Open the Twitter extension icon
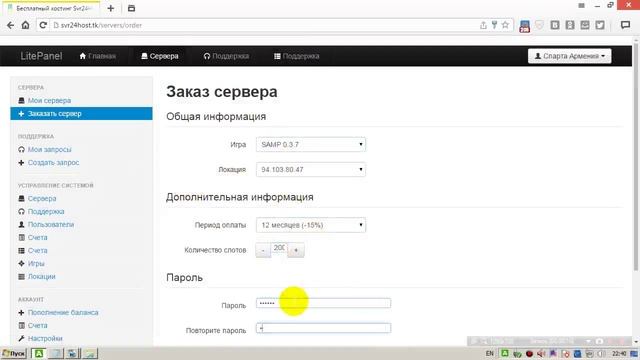The height and width of the screenshot is (360, 640). coord(600,25)
